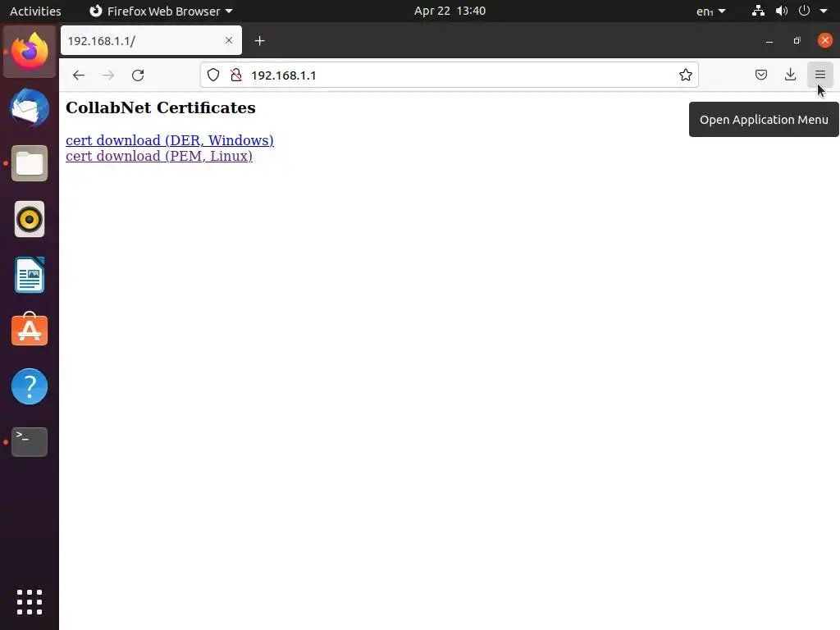Open the clock showing Apr 22 13:40
The image size is (840, 630).
point(450,11)
